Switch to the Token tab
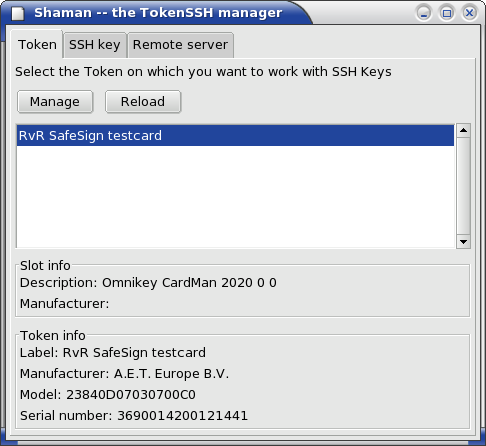Screen dimensions: 486x446 [x=37, y=45]
